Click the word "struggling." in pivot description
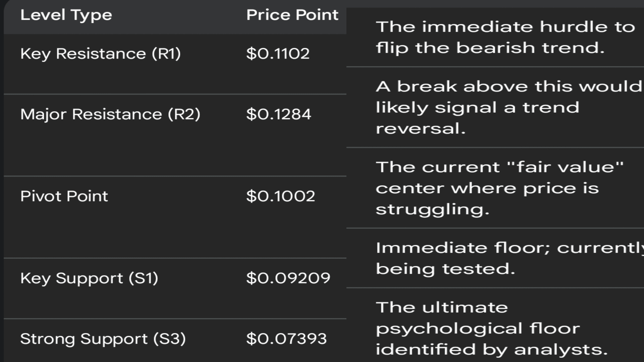The width and height of the screenshot is (644, 362). [432, 209]
